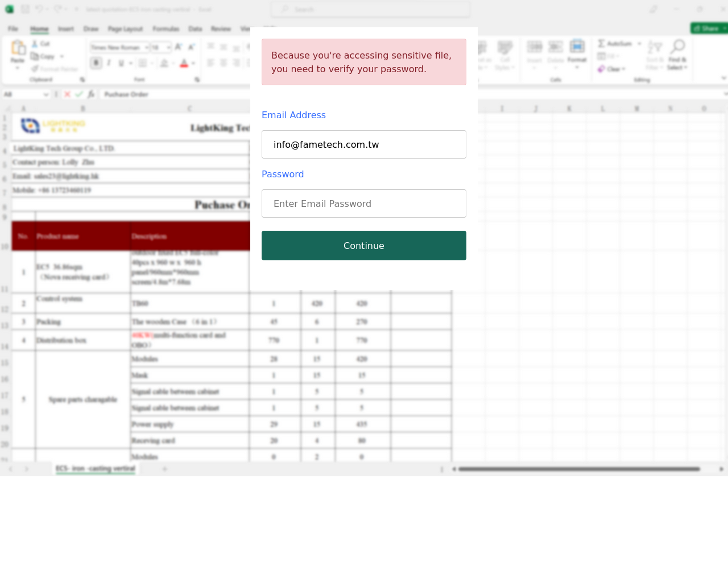Apply the Fill Color bucket

click(x=164, y=63)
